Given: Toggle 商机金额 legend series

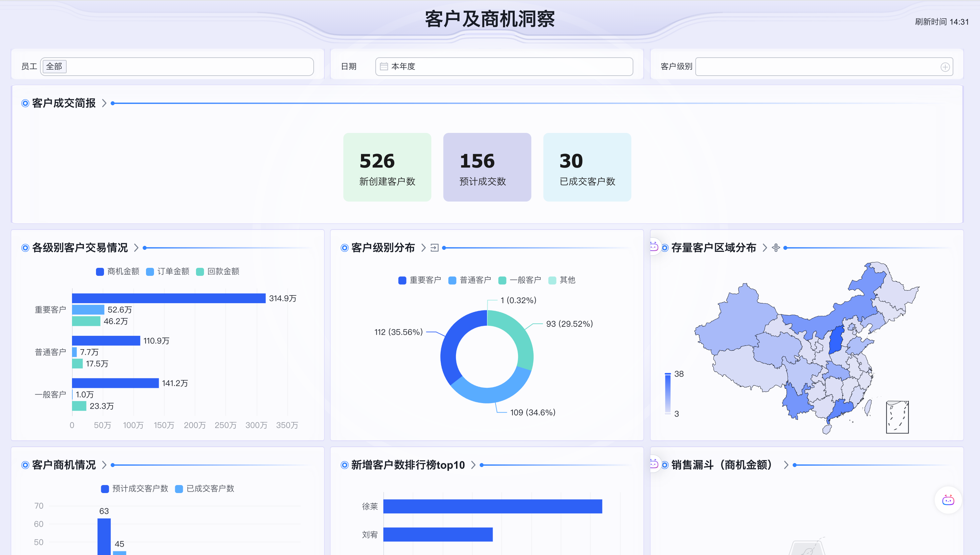Looking at the screenshot, I should [117, 272].
